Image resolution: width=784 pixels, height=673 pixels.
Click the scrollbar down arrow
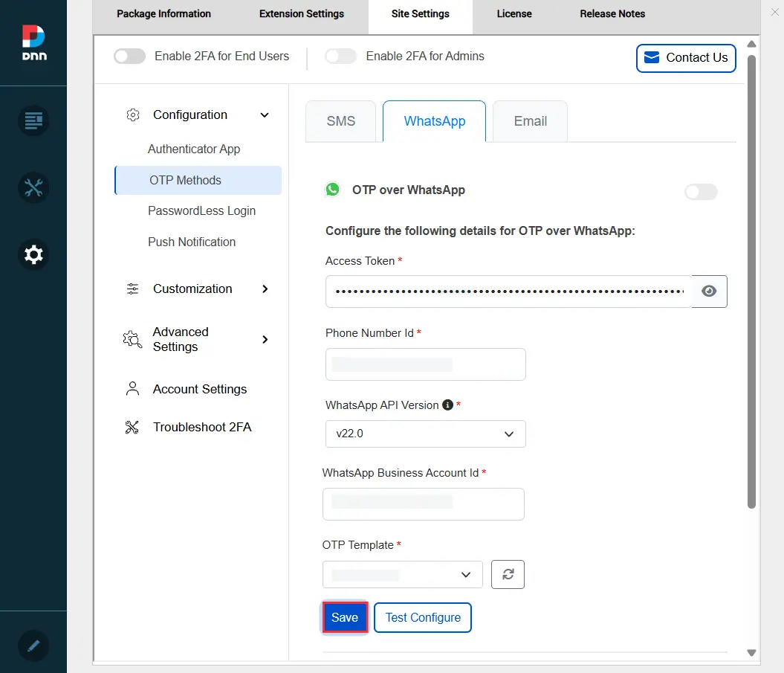(751, 652)
